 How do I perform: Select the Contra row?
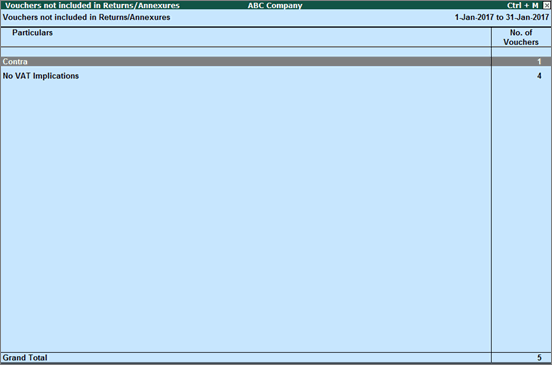(x=276, y=62)
